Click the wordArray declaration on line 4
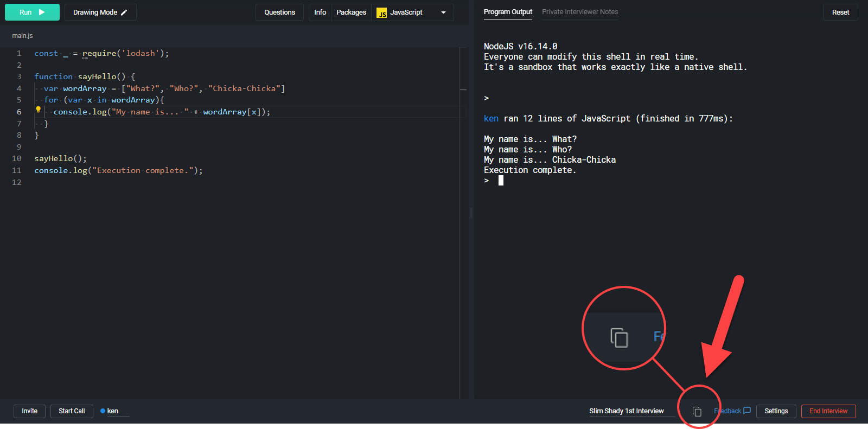 [x=164, y=88]
